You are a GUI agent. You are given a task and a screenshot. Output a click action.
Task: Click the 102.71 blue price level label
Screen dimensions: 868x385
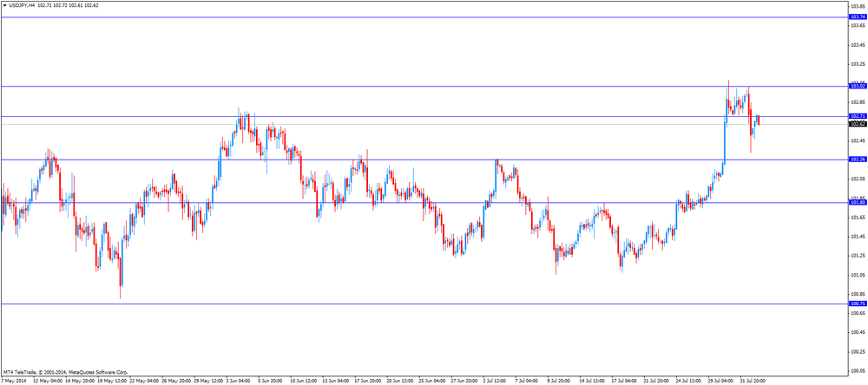coord(858,116)
